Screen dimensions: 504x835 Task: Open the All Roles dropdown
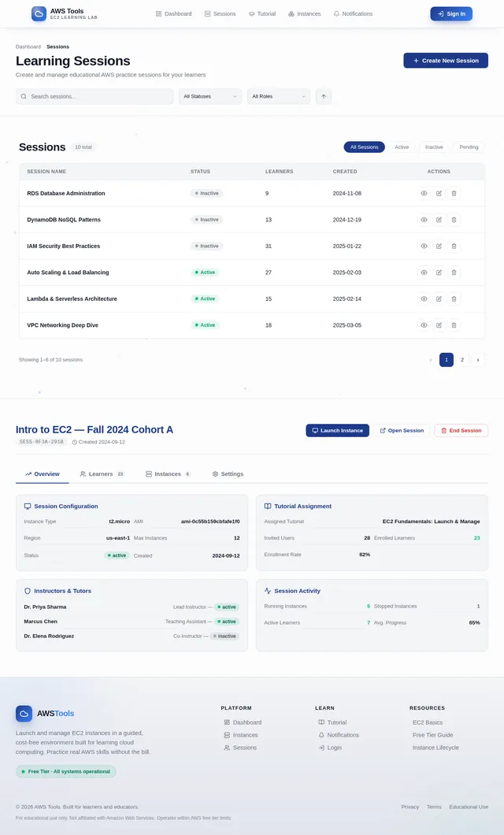point(278,96)
